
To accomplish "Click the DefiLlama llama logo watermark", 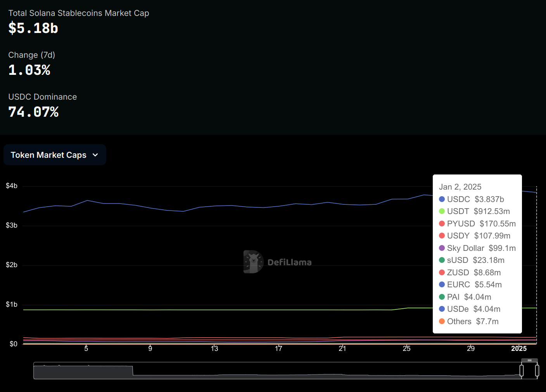I will (x=253, y=262).
